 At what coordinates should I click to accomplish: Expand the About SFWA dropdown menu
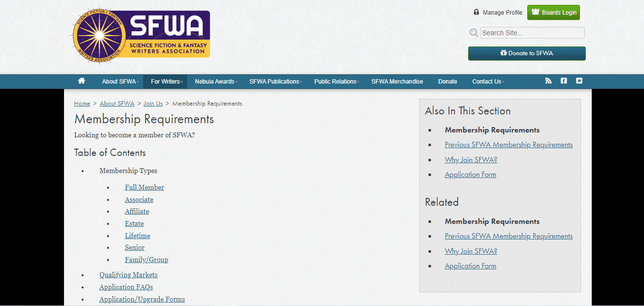(x=119, y=81)
